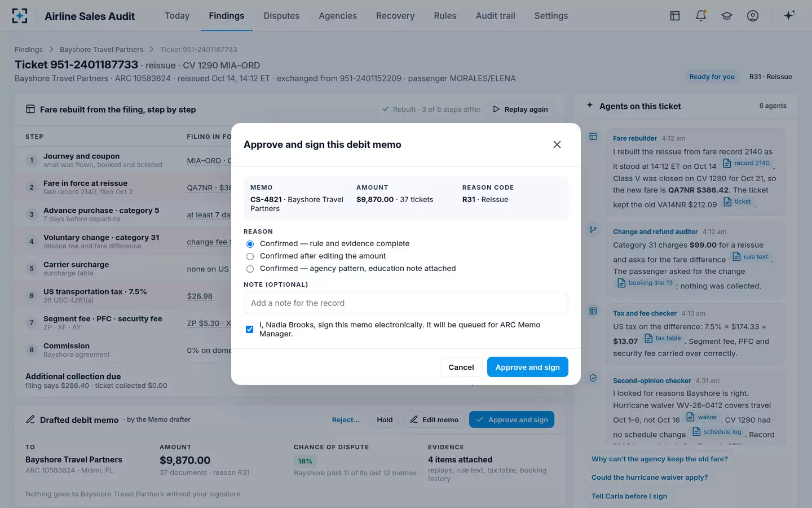Viewport: 812px width, 508px height.
Task: Open the booking line 13 chip
Action: [645, 283]
